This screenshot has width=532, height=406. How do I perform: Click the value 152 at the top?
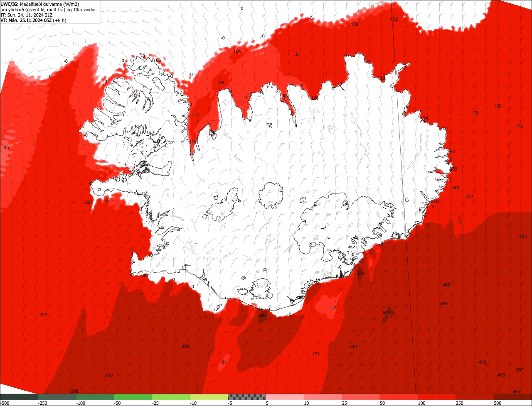point(394,19)
